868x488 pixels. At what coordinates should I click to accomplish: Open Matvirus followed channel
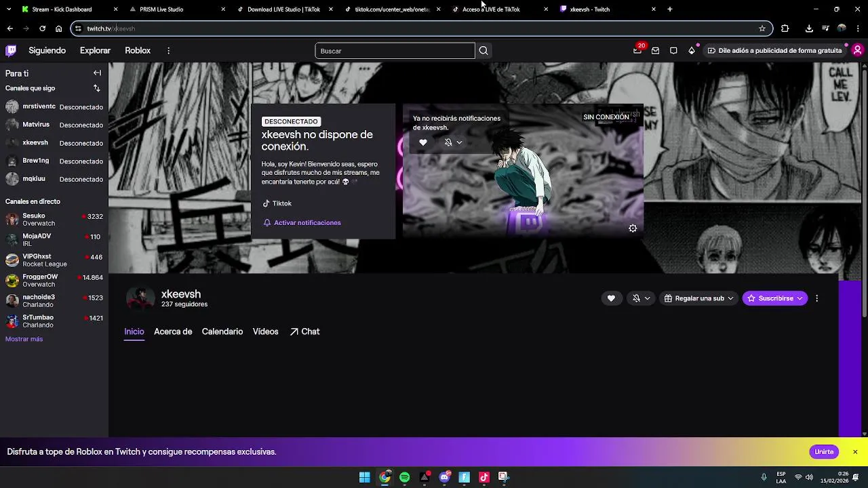[54, 125]
